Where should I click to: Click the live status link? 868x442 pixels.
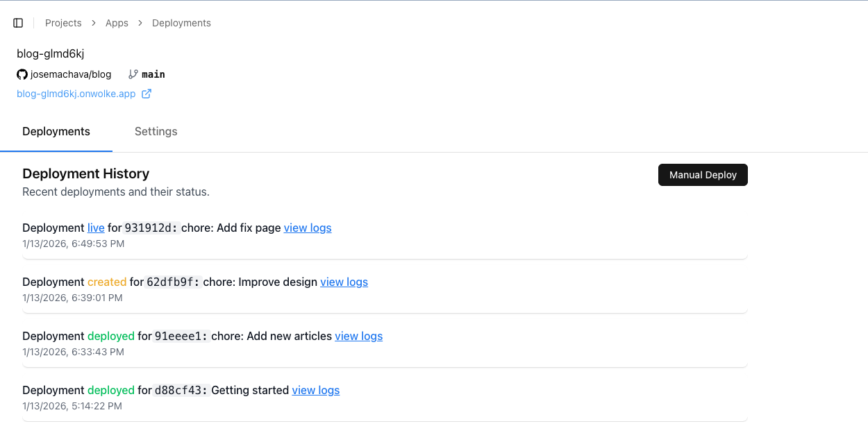[x=96, y=228]
